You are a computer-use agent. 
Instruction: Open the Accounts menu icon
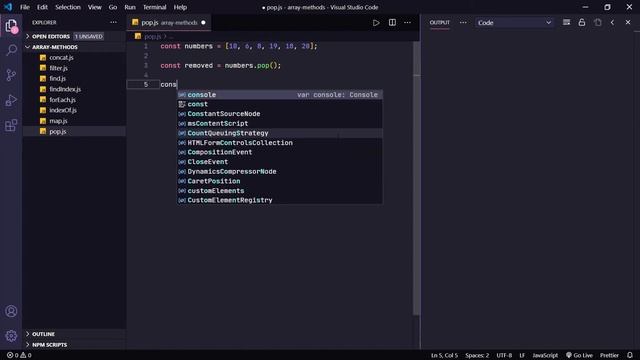[x=11, y=311]
